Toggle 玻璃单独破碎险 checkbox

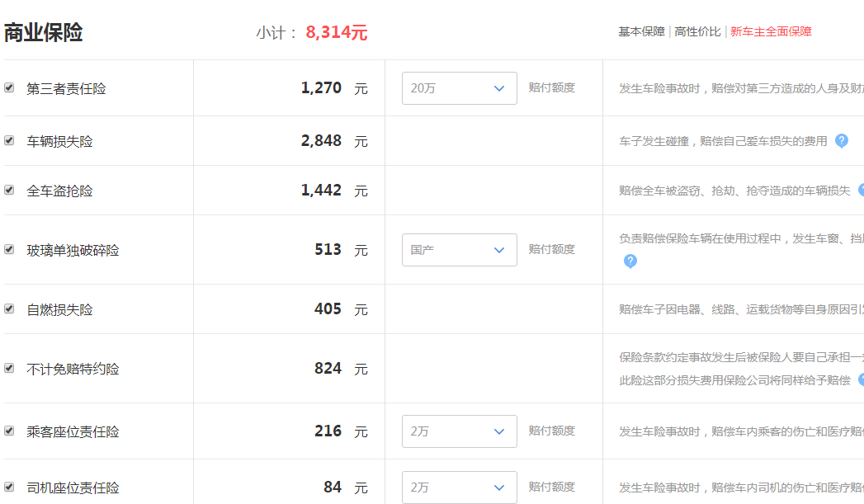pos(9,249)
